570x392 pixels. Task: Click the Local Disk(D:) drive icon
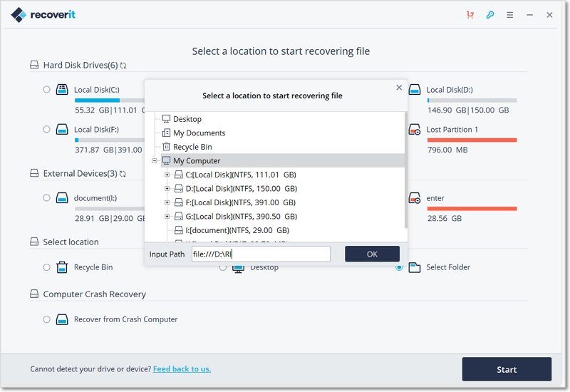(415, 90)
